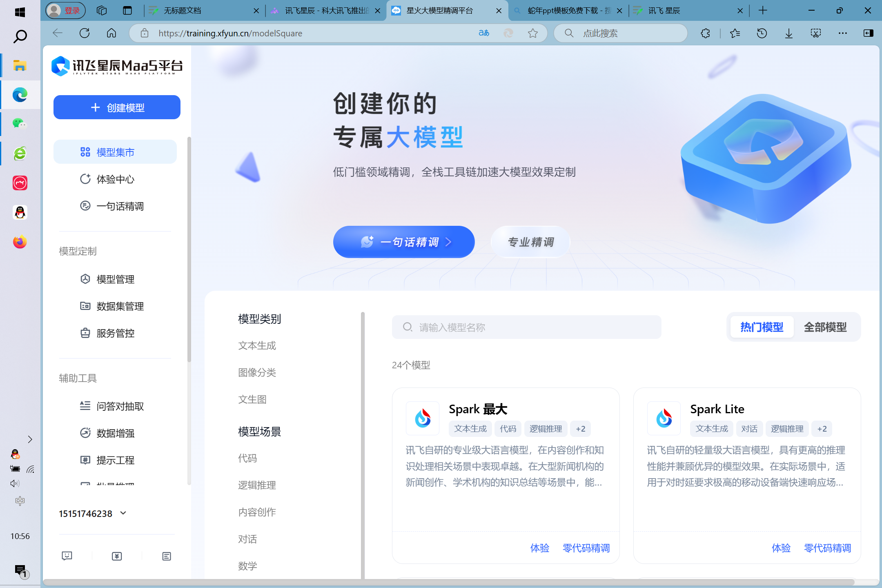Click the 一句话精调 chat icon in sidebar
882x588 pixels.
[85, 206]
